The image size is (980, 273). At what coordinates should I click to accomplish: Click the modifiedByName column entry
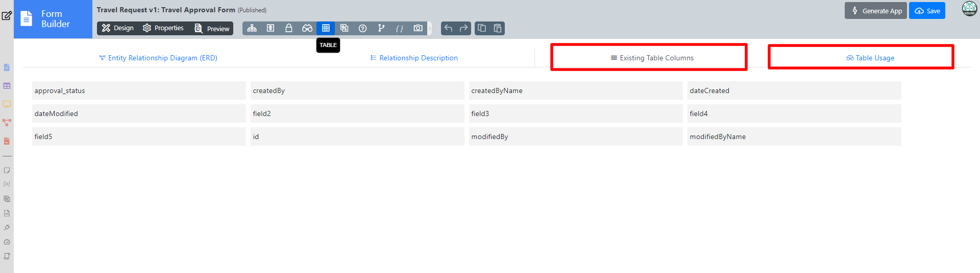794,136
